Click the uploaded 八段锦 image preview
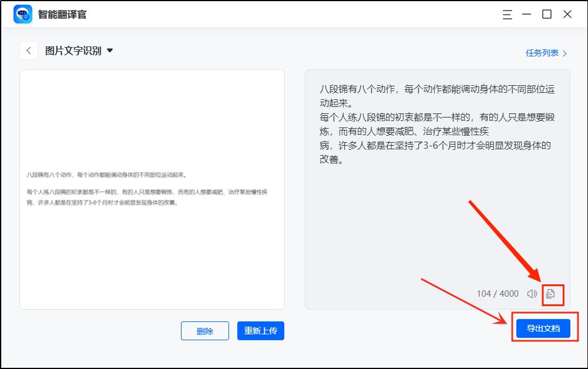The image size is (588, 369). pos(152,188)
